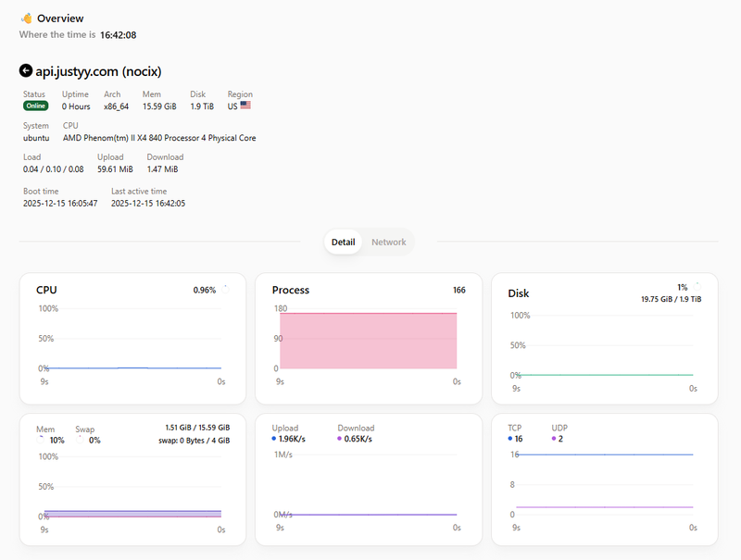Viewport: 741px width, 560px height.
Task: Click the TCP connections line graph
Action: [x=604, y=479]
